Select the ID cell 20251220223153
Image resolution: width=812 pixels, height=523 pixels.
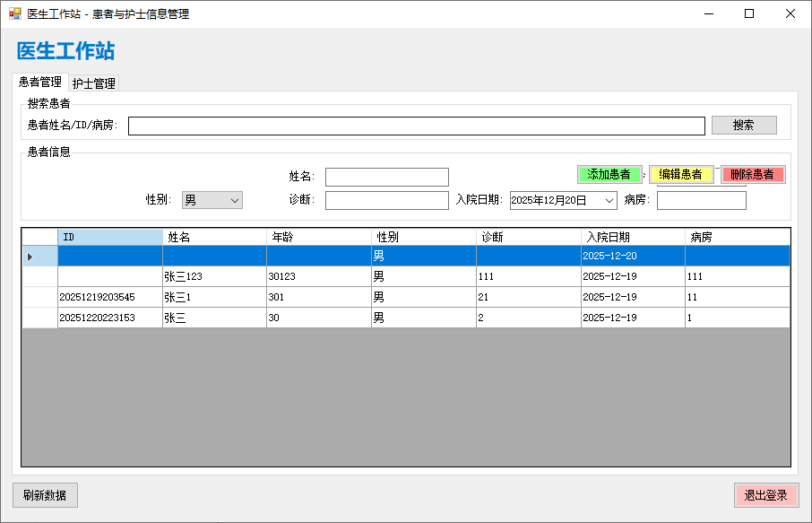109,318
